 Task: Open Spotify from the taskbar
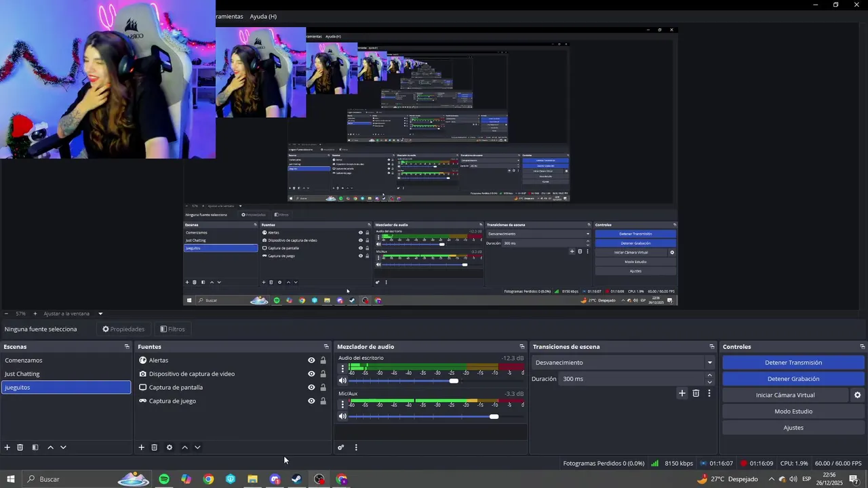coord(164,479)
